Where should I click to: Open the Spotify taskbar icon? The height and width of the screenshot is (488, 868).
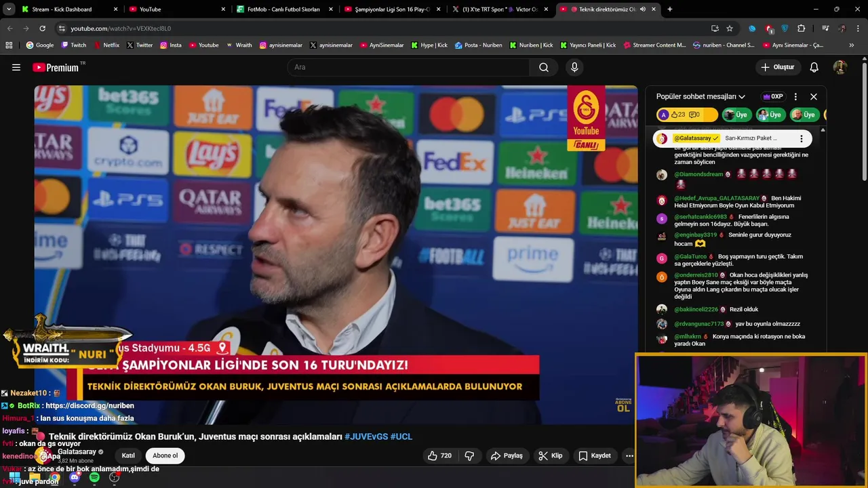point(94,478)
